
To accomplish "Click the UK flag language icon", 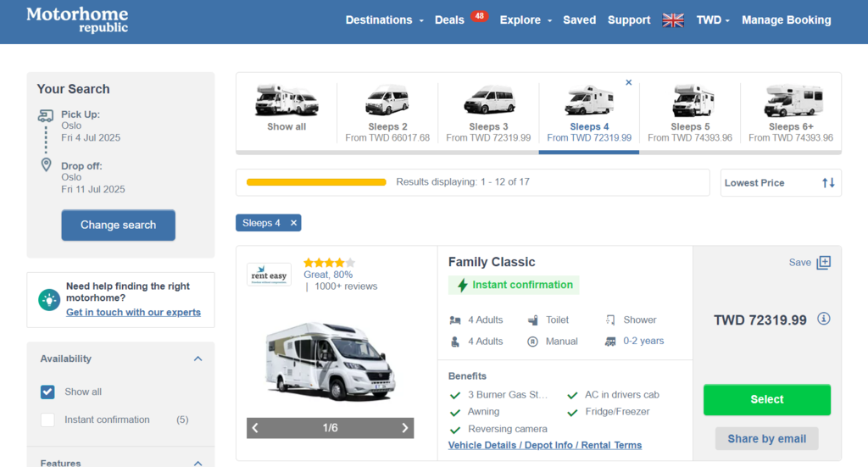I will pos(673,20).
